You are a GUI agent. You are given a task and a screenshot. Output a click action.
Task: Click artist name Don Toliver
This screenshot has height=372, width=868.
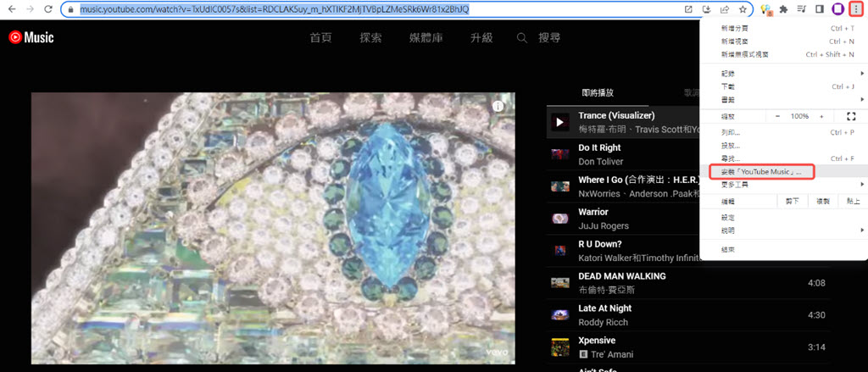(601, 162)
